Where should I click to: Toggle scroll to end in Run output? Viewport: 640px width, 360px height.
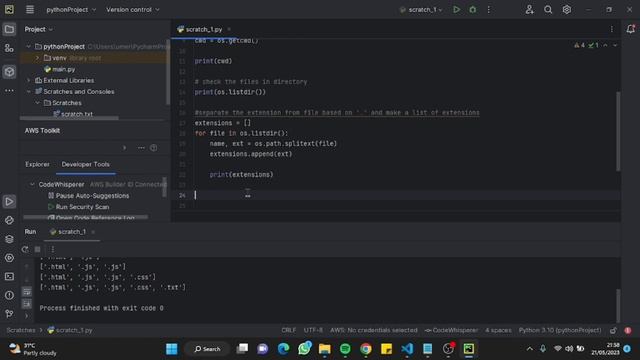click(x=27, y=304)
